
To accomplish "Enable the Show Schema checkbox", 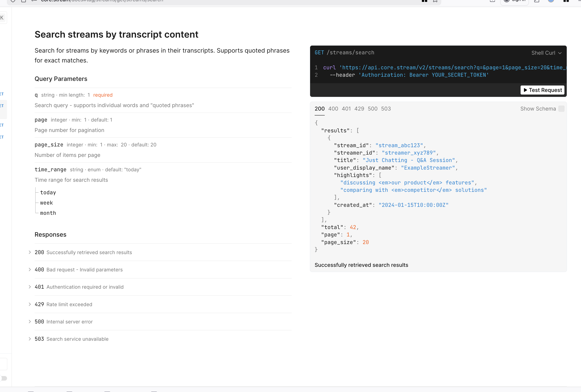I will point(561,109).
